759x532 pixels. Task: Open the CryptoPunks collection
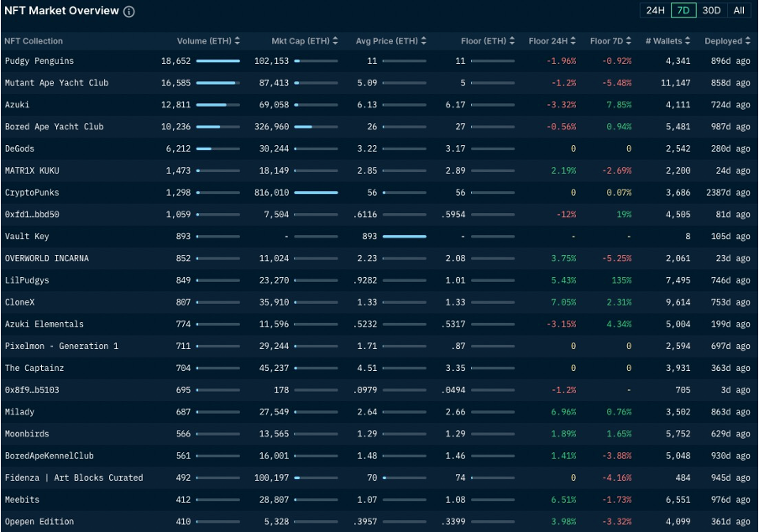click(x=32, y=192)
